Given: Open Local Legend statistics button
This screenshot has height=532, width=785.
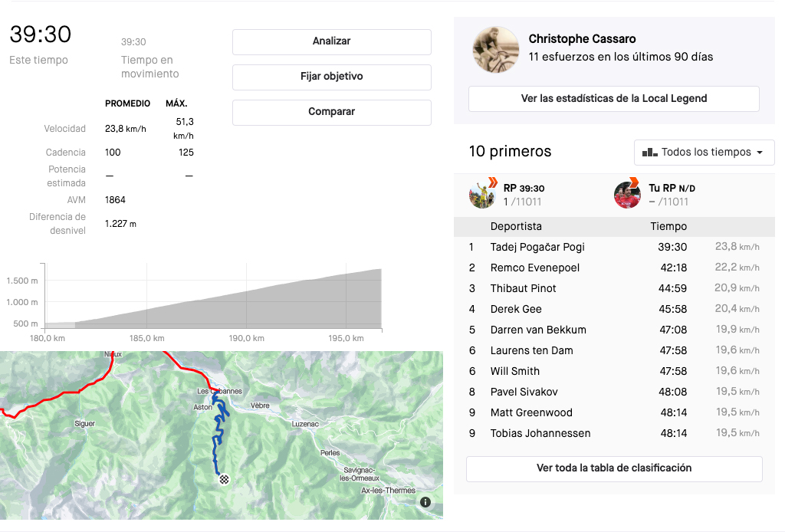Looking at the screenshot, I should (x=614, y=99).
